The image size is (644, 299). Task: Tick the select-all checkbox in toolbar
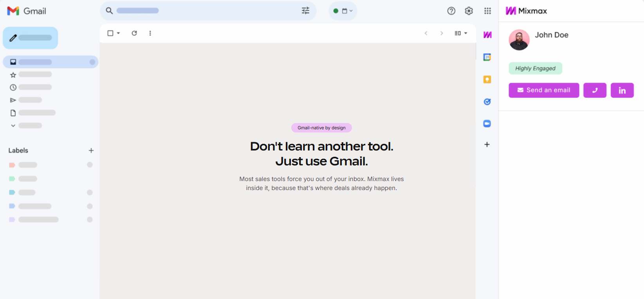pos(110,33)
